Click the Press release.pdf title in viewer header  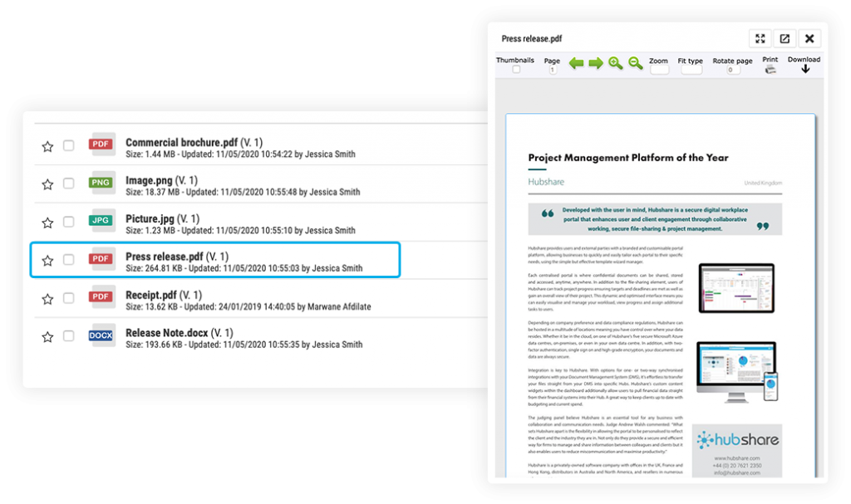pyautogui.click(x=531, y=38)
